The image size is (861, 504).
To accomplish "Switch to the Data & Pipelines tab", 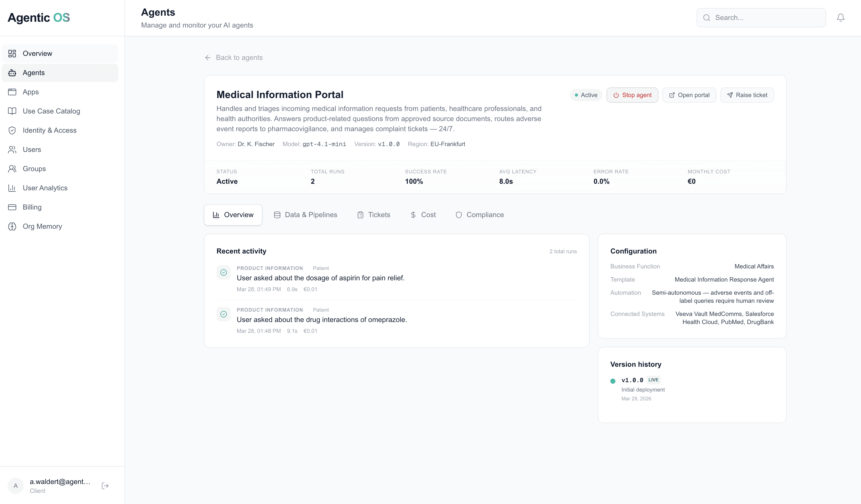I will coord(305,215).
